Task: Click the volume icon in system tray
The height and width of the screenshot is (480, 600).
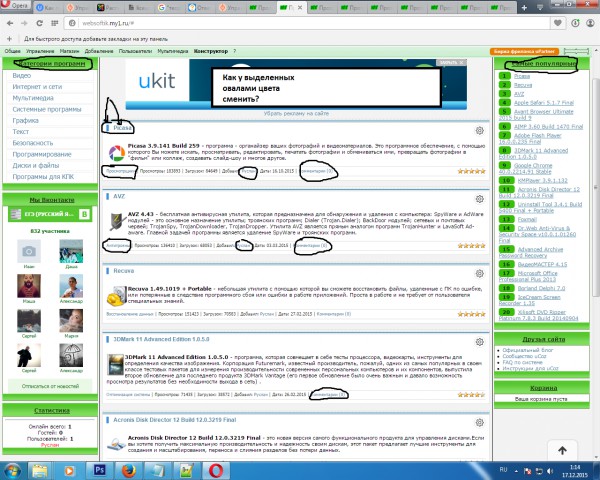Action: click(x=550, y=471)
